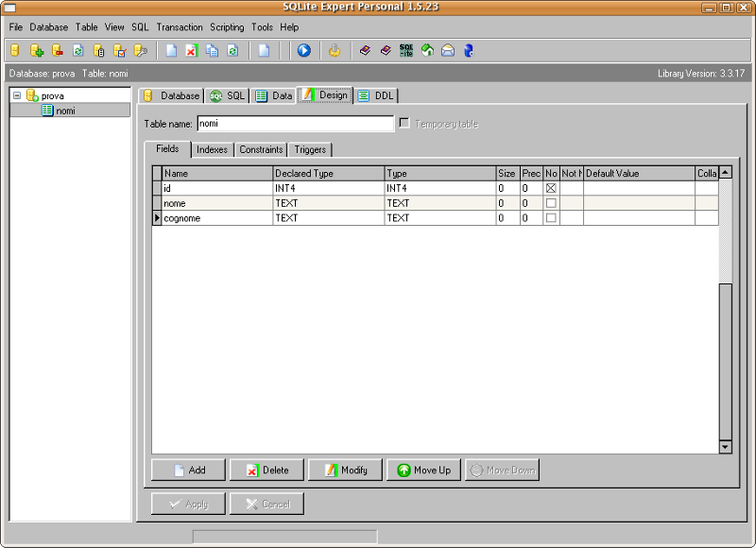Switch to the Data tab
This screenshot has height=548, width=756.
pyautogui.click(x=274, y=96)
